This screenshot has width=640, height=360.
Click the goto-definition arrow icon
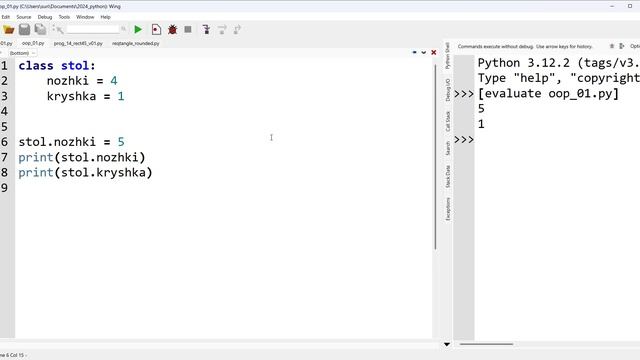[58, 29]
